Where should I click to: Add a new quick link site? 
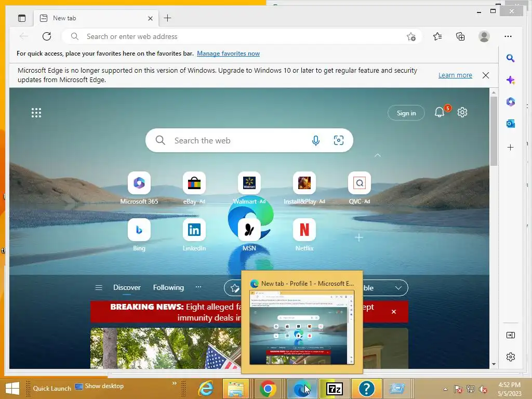point(359,237)
